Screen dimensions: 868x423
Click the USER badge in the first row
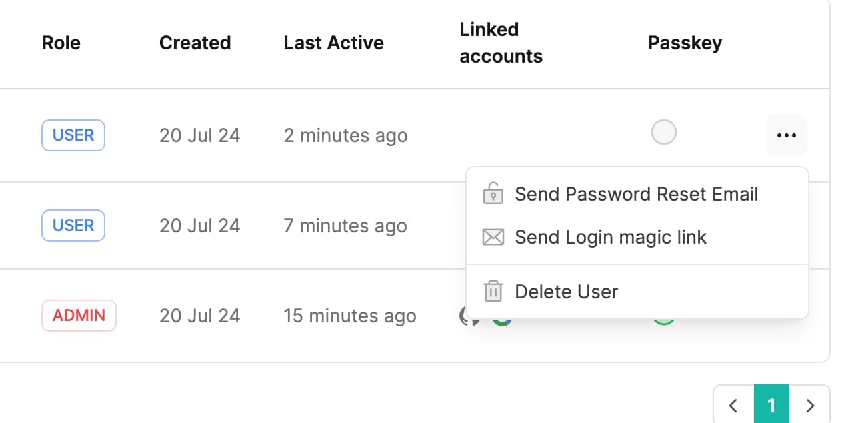click(x=73, y=135)
